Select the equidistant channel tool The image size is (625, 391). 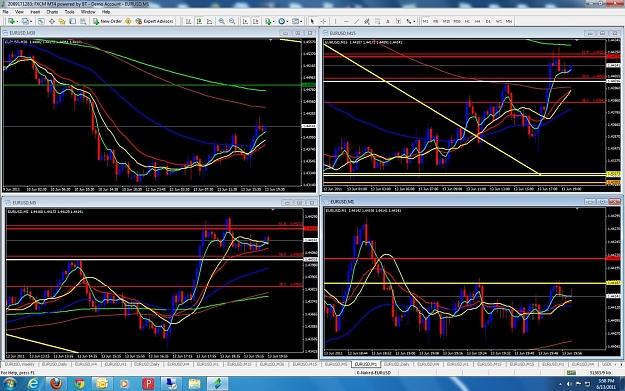367,21
